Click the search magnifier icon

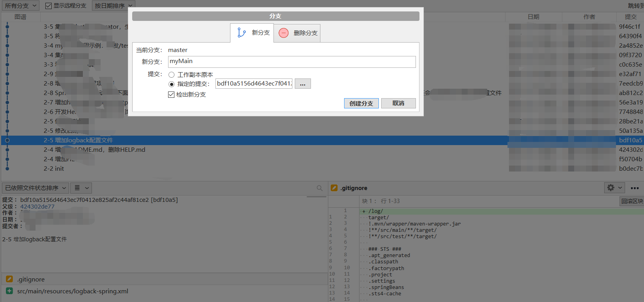320,188
